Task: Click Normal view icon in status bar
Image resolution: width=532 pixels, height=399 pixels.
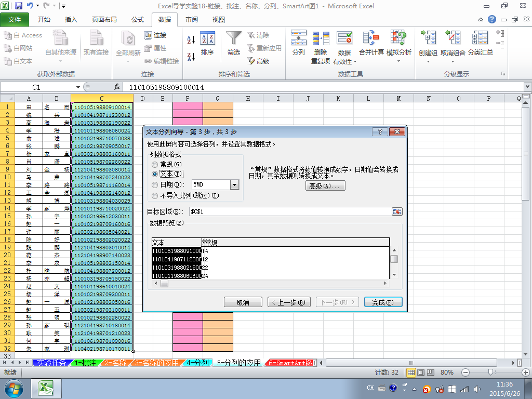Action: 411,373
